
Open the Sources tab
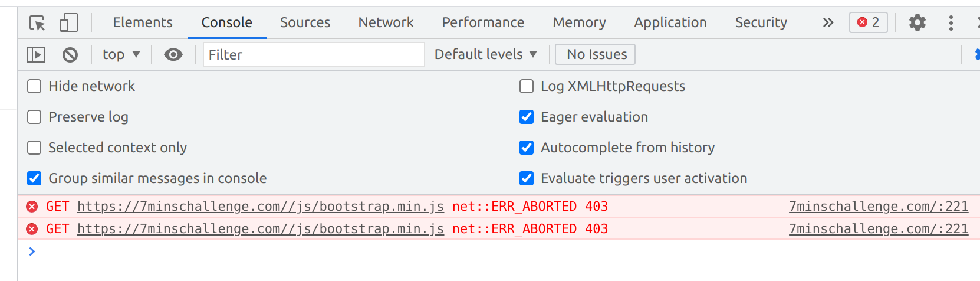[305, 22]
